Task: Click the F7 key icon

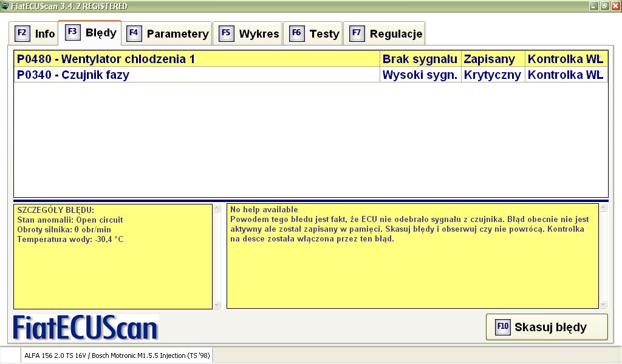Action: (357, 33)
